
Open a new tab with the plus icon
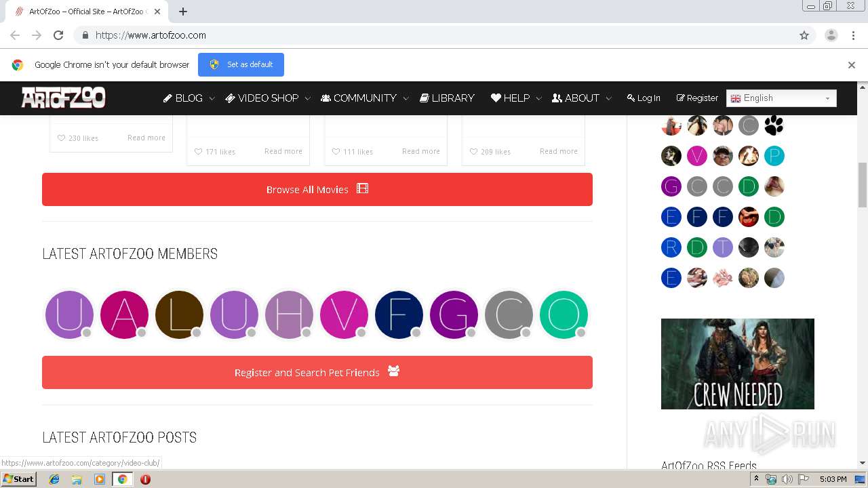183,12
